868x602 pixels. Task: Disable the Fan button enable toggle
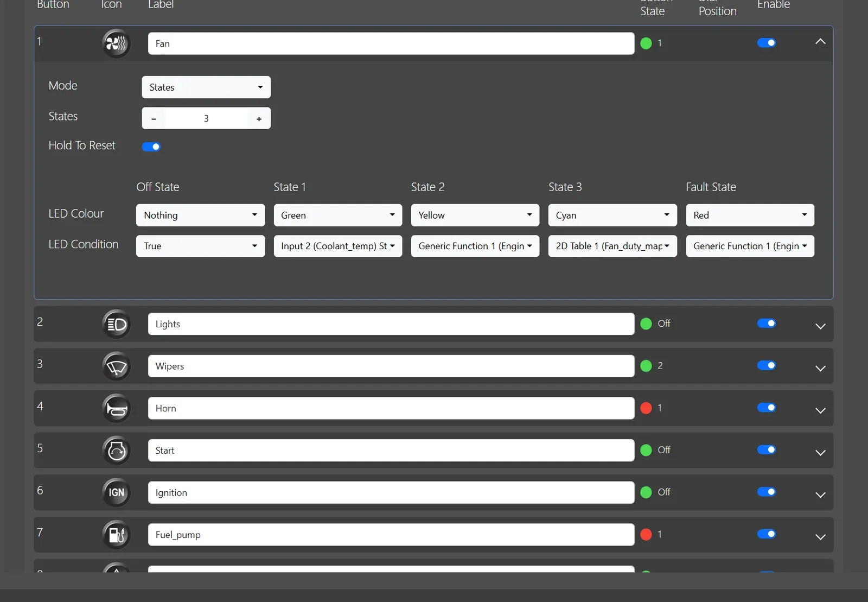point(767,43)
